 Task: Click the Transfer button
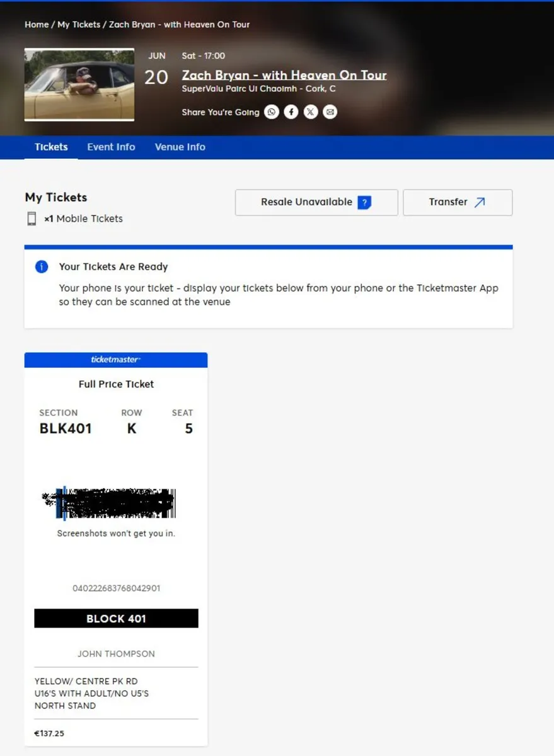(x=458, y=202)
